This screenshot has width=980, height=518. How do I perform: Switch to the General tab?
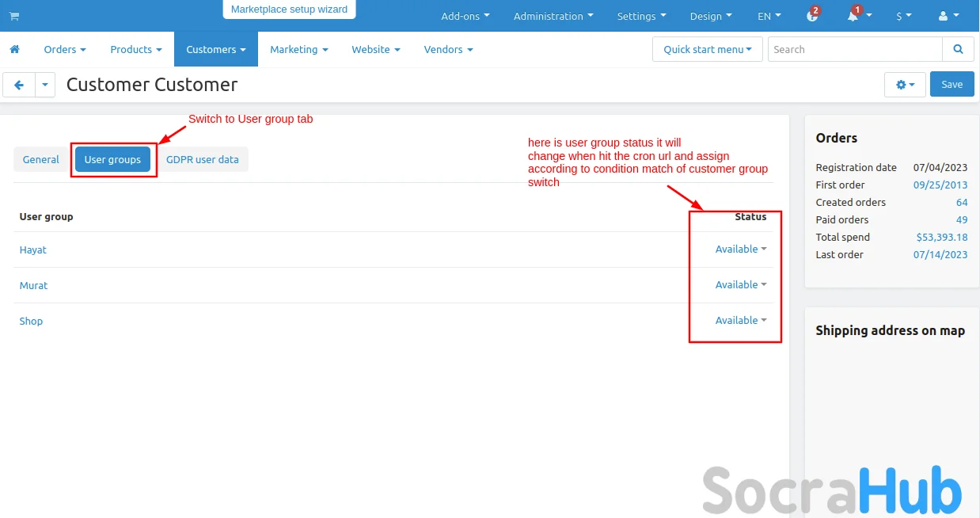click(x=41, y=159)
